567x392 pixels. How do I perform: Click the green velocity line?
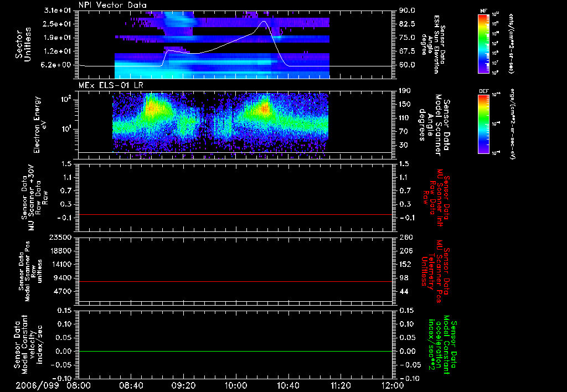tap(235, 352)
